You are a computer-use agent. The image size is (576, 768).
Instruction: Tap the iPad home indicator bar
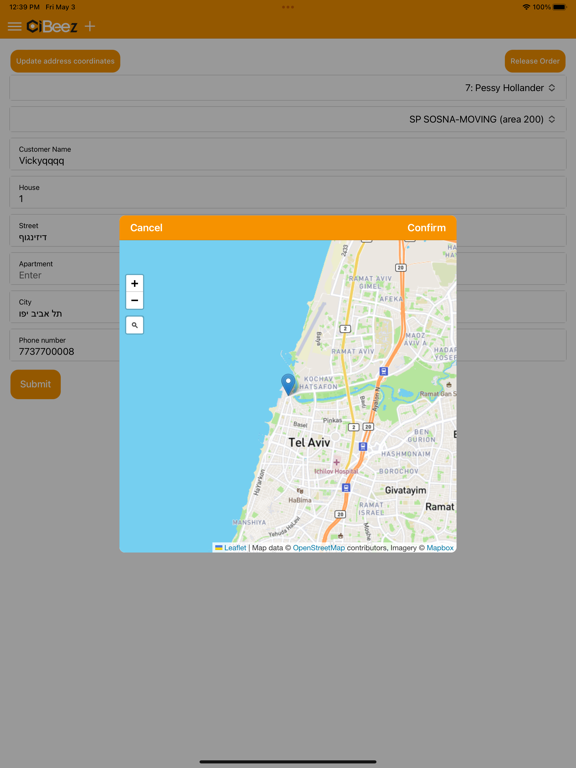click(288, 762)
